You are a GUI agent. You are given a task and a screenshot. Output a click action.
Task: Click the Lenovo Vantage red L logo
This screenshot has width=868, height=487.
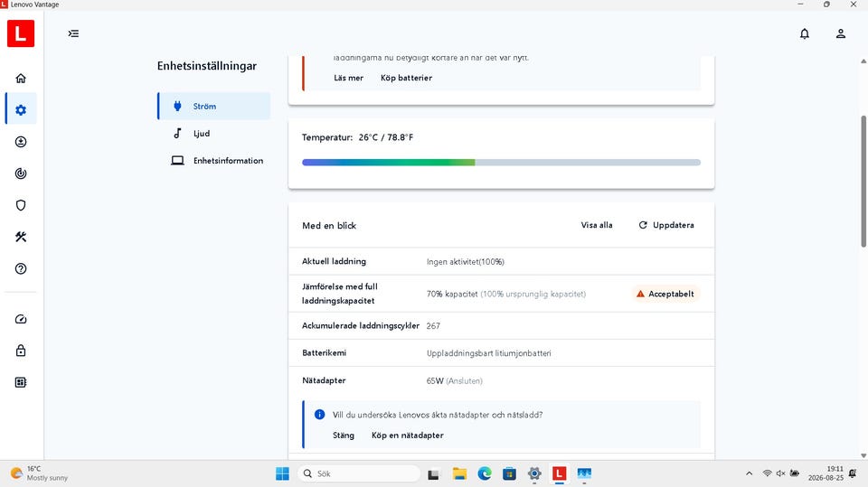[21, 33]
